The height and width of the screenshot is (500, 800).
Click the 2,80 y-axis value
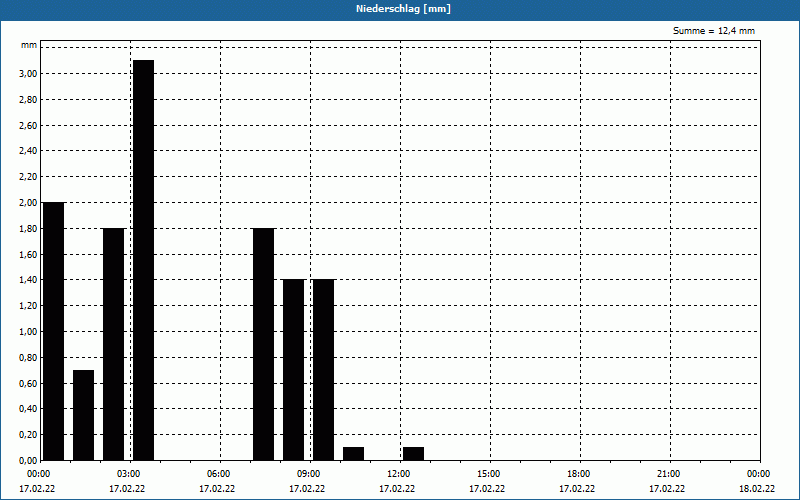coord(28,99)
